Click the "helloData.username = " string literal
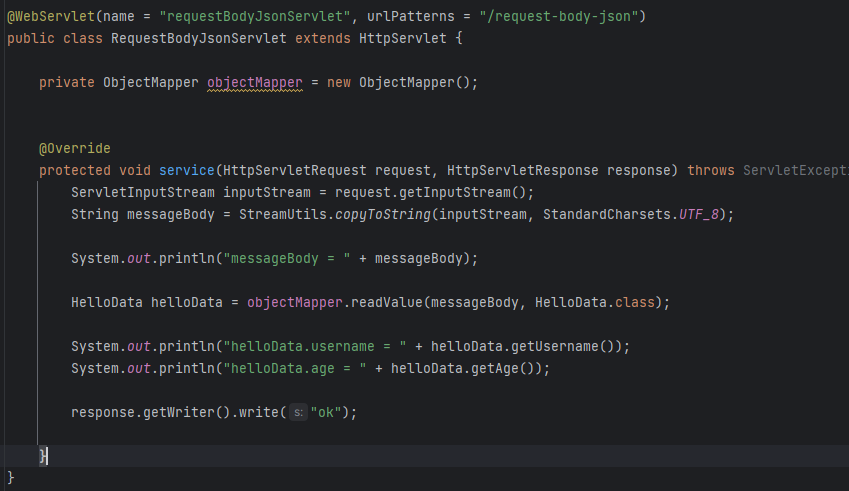Viewport: 849px width, 491px height. (315, 346)
